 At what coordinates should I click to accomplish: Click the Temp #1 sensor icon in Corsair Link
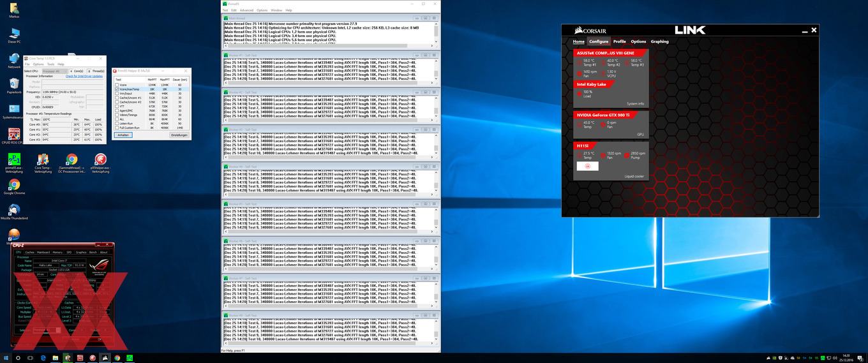(x=580, y=63)
